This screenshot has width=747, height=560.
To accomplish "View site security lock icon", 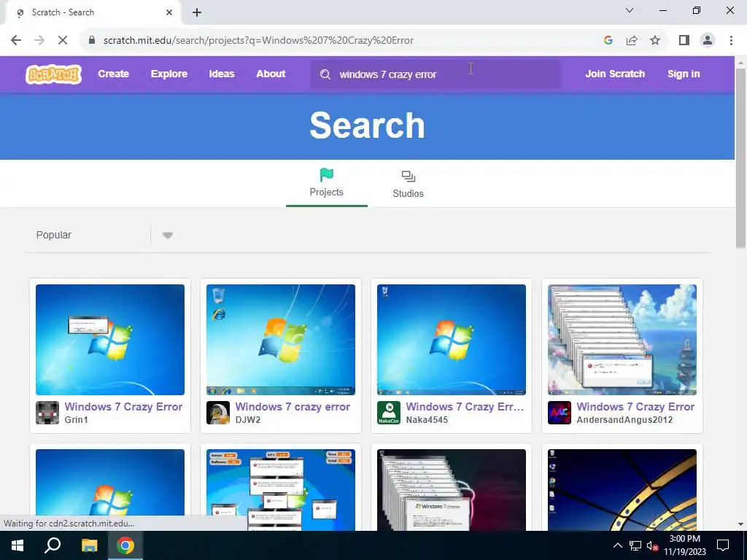I will 91,40.
